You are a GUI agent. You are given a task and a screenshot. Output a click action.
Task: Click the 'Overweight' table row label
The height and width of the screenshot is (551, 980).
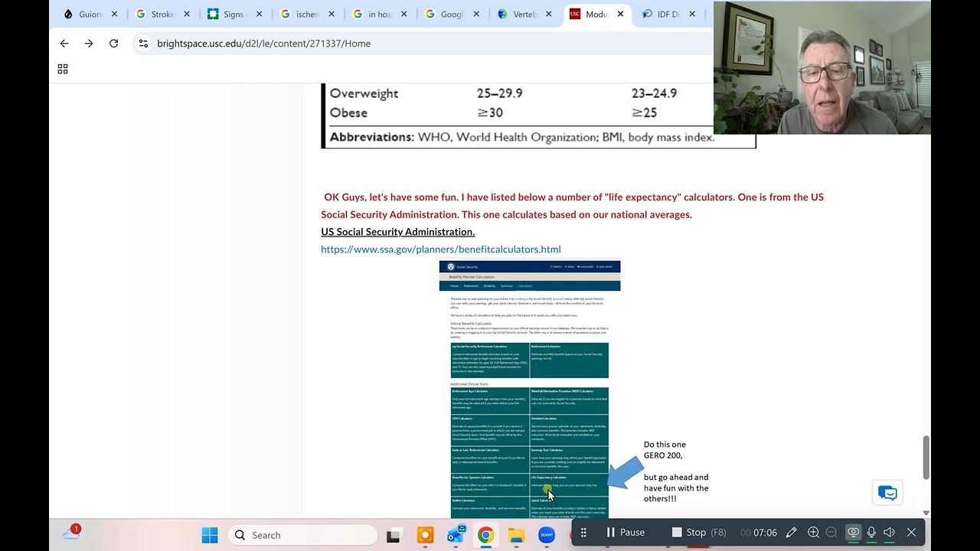click(364, 93)
